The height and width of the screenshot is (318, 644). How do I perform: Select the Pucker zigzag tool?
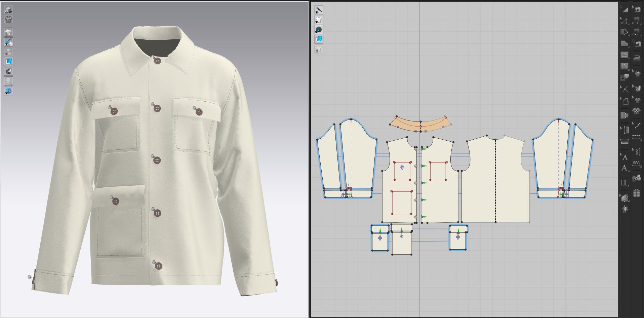tap(636, 164)
